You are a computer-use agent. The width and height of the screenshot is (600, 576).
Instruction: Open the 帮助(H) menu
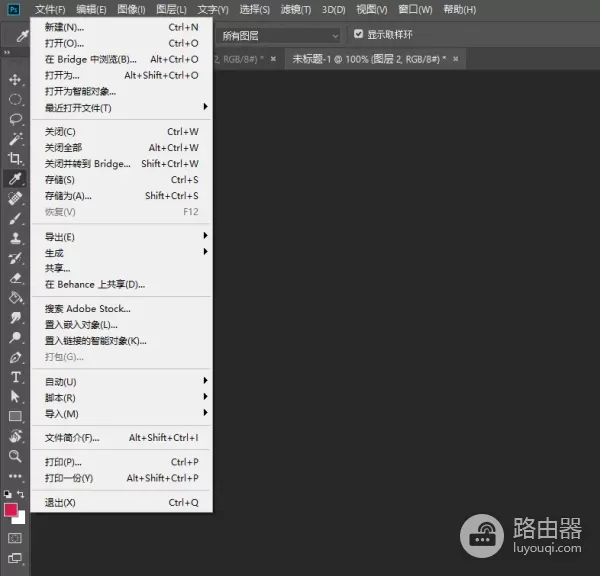tap(460, 9)
